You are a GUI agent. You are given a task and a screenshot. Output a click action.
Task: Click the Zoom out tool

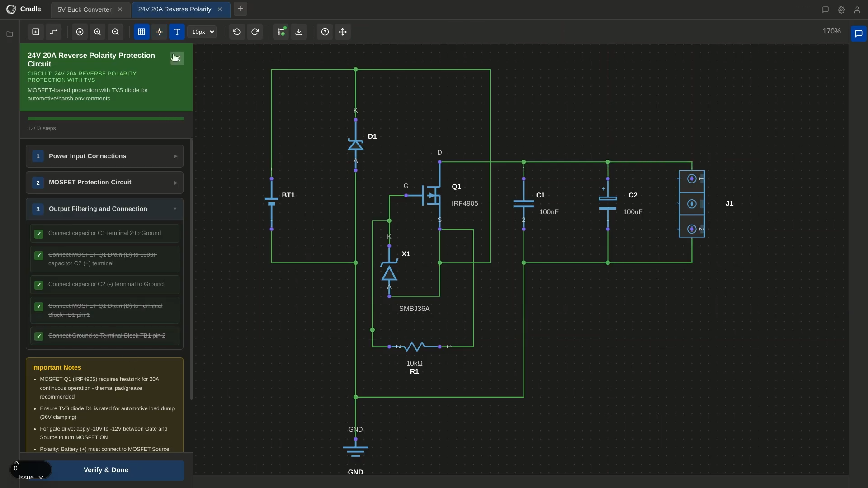pyautogui.click(x=115, y=32)
